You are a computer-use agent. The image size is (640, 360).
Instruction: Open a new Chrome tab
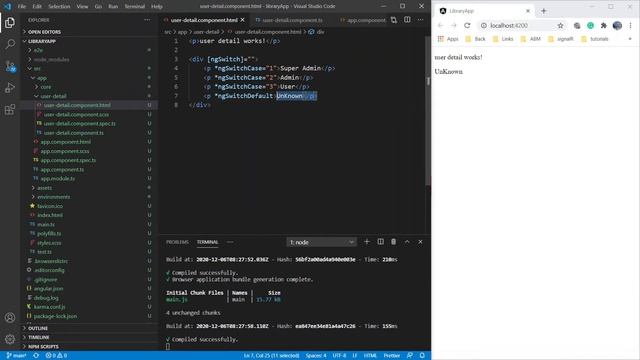coord(544,11)
